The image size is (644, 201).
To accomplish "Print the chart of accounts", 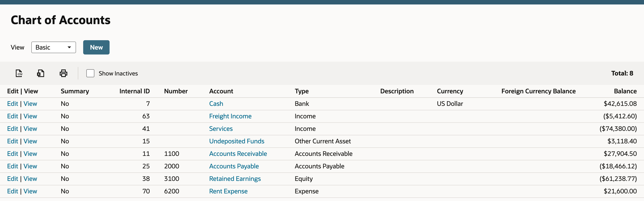I will coord(64,73).
